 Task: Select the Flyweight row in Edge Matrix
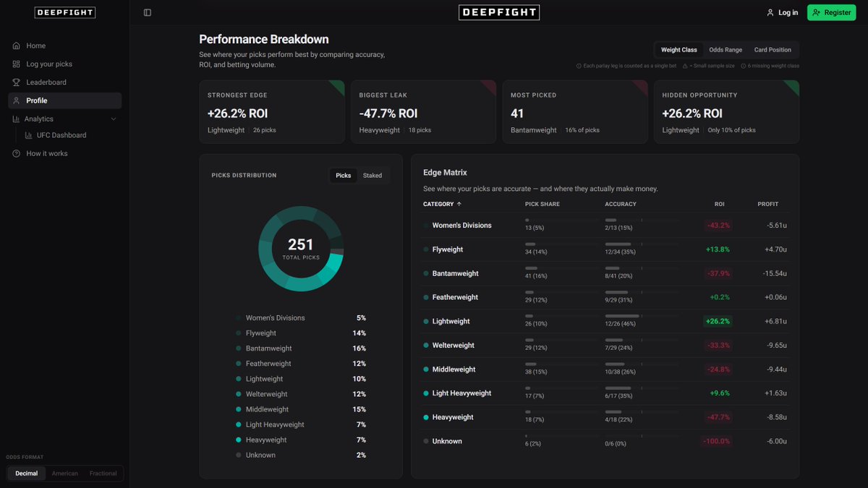[x=605, y=249]
